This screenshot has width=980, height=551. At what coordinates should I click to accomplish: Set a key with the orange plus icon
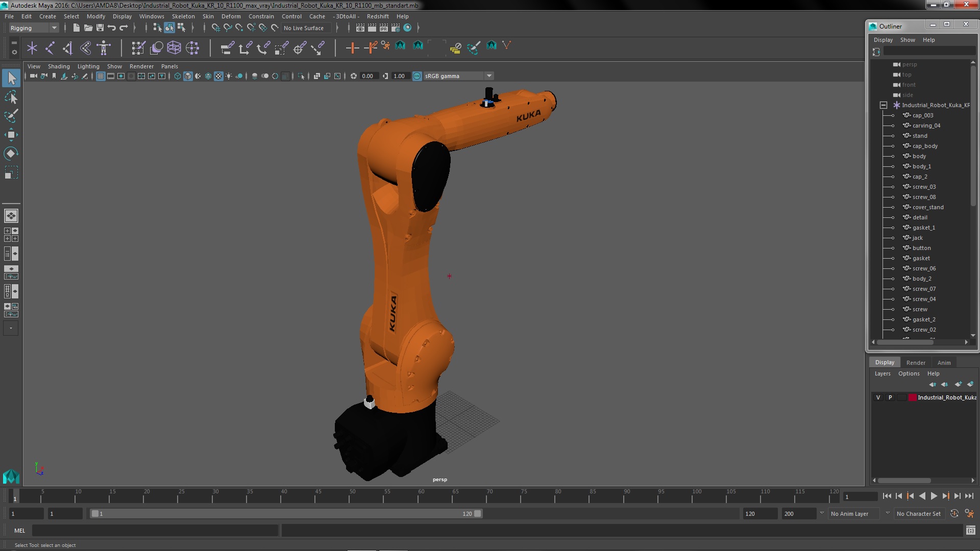pyautogui.click(x=352, y=48)
